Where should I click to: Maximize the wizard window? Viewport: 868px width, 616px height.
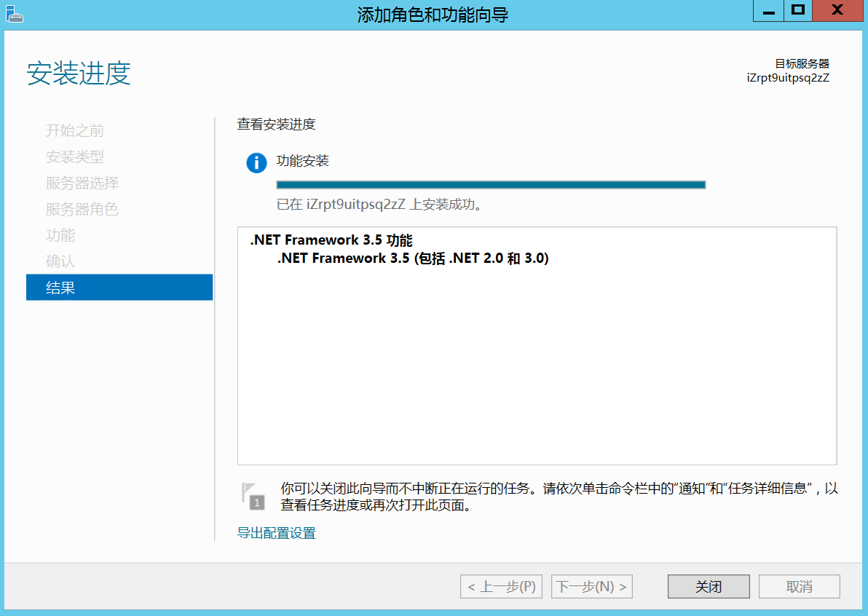[x=799, y=10]
